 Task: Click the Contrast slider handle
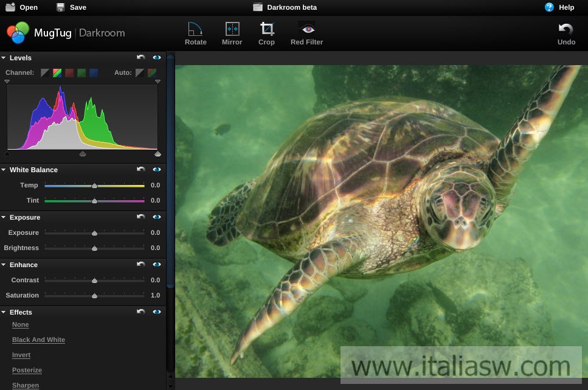tap(94, 280)
